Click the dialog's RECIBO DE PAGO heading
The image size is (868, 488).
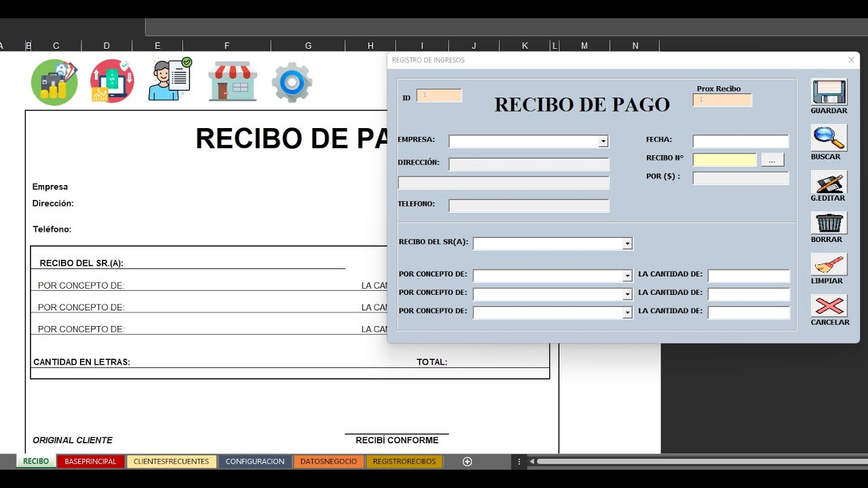(x=582, y=104)
